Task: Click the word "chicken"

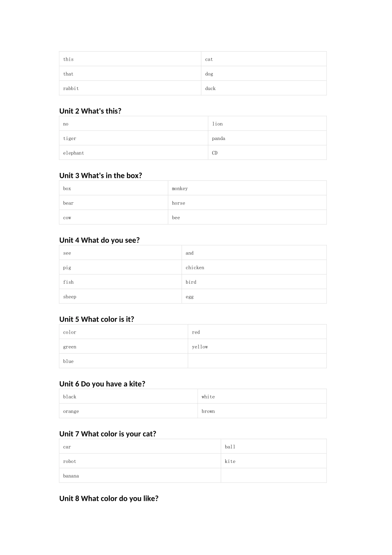Action: (x=195, y=268)
